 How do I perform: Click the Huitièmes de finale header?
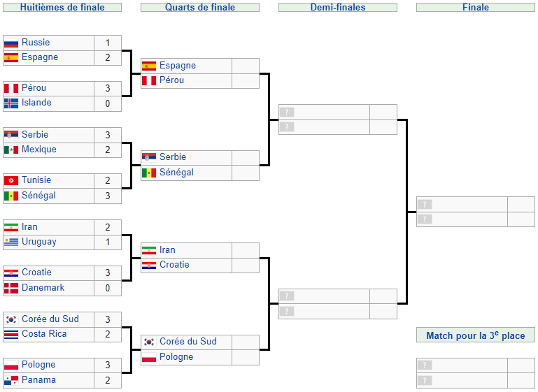(62, 8)
